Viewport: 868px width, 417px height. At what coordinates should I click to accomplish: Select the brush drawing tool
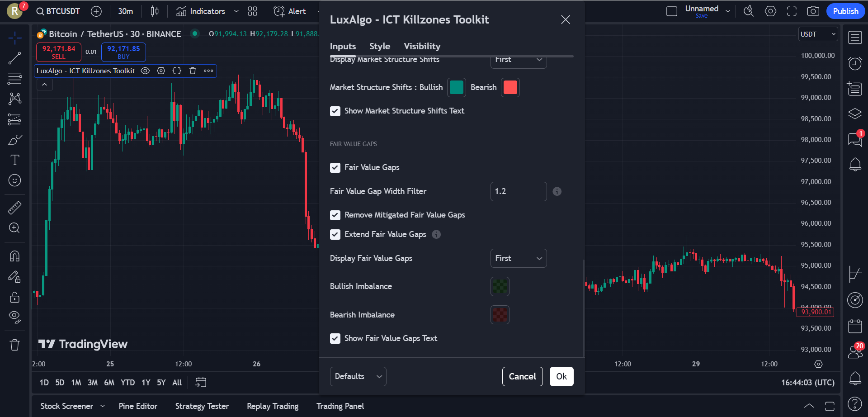(x=14, y=140)
